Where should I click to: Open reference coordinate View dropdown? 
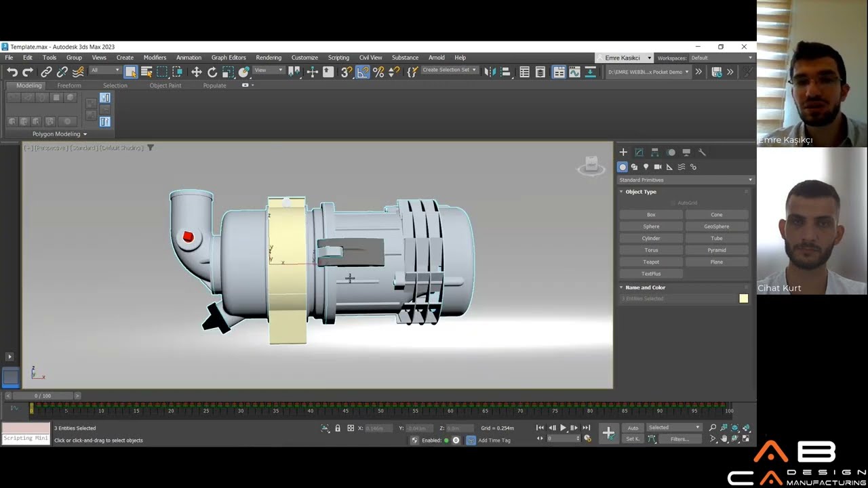[x=269, y=70]
